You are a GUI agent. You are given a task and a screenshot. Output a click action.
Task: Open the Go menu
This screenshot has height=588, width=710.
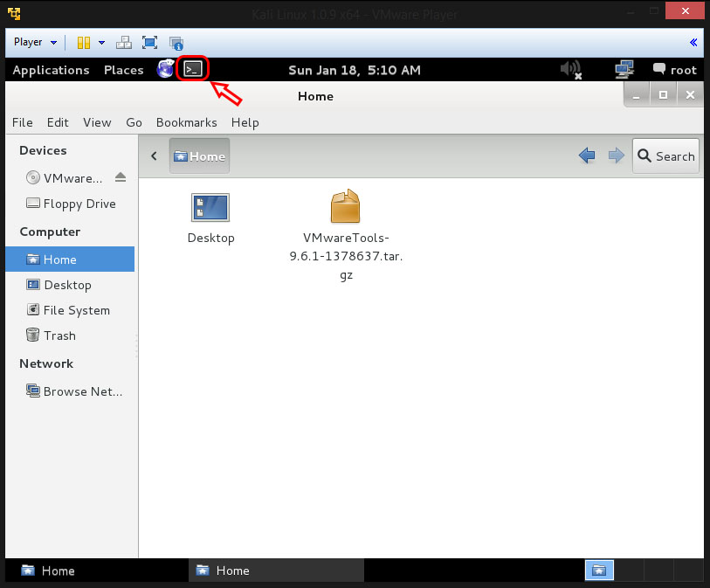tap(134, 123)
